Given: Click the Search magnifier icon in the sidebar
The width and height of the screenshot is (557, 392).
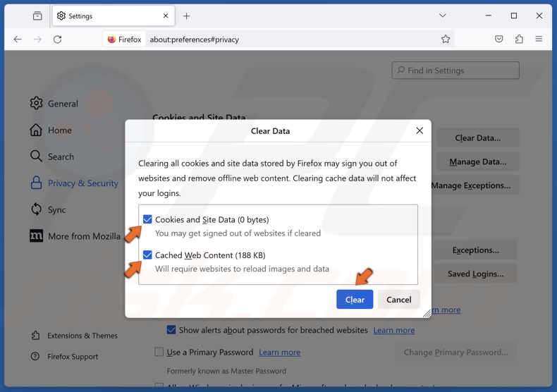Looking at the screenshot, I should click(36, 156).
